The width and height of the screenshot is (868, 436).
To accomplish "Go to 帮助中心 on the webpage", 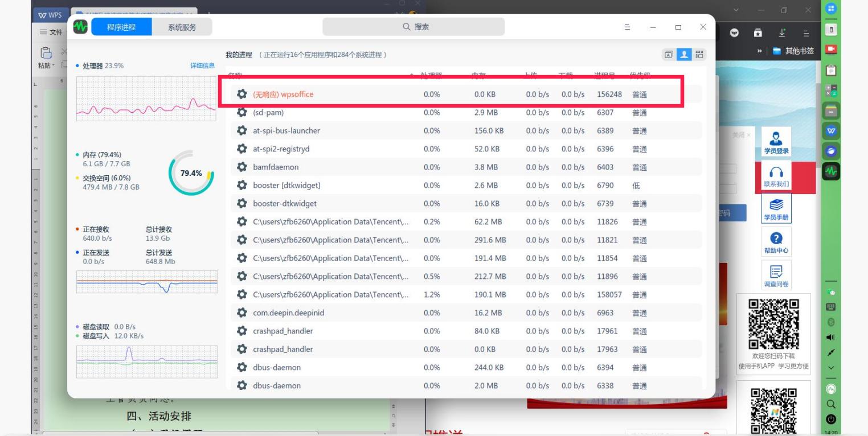I will pos(775,242).
